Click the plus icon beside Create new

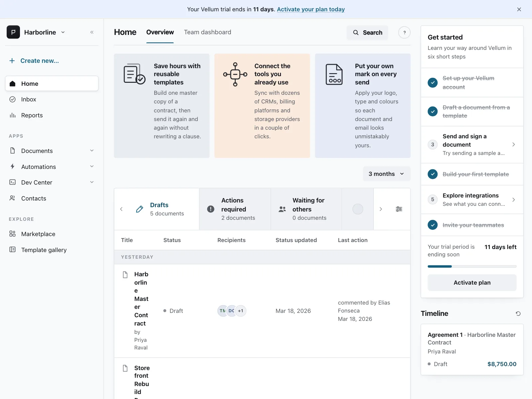[x=12, y=61]
